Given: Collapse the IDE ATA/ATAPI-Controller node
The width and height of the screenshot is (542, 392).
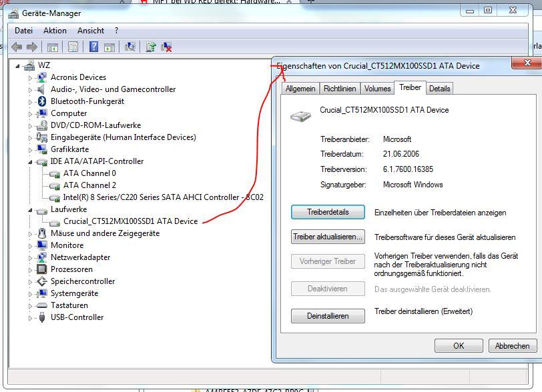Looking at the screenshot, I should tap(30, 161).
